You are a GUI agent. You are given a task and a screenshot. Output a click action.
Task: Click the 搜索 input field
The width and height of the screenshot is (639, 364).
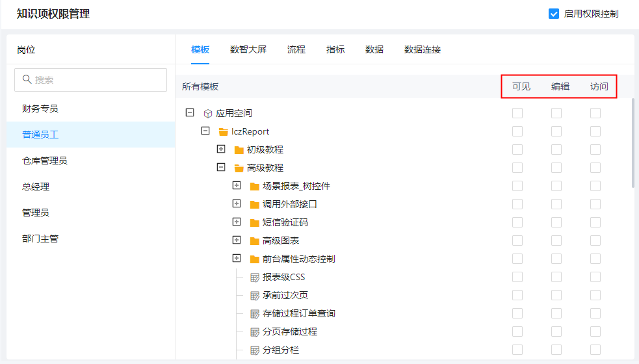98,80
